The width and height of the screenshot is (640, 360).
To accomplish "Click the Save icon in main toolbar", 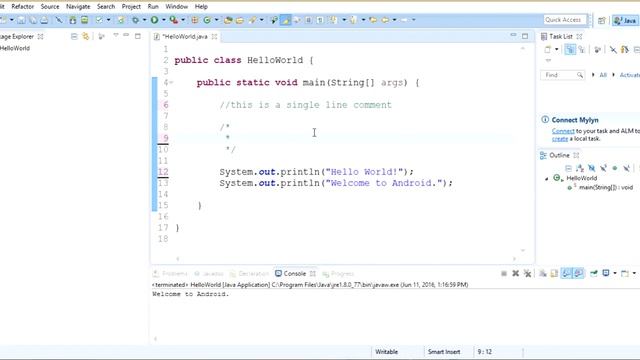I will 21,20.
